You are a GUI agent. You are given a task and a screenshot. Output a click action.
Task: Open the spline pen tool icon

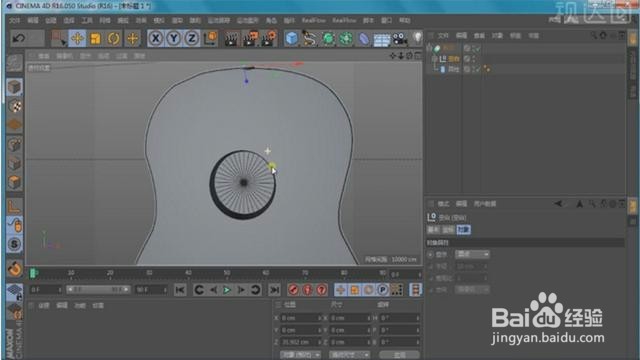(x=310, y=38)
